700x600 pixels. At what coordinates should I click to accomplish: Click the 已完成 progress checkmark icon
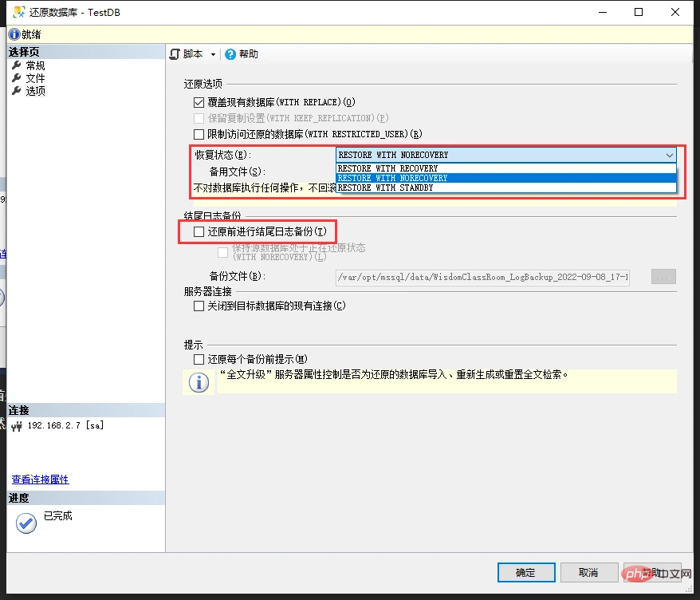26,523
